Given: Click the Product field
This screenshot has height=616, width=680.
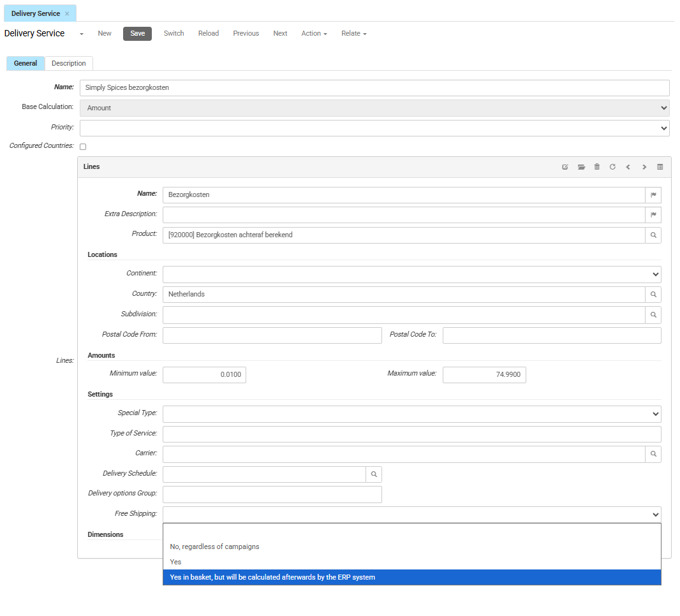Looking at the screenshot, I should (x=404, y=235).
